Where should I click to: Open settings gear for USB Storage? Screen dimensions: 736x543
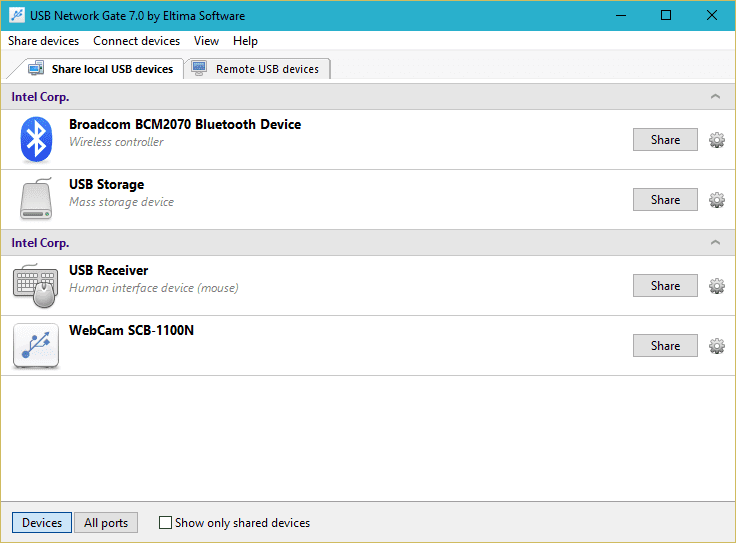point(716,200)
